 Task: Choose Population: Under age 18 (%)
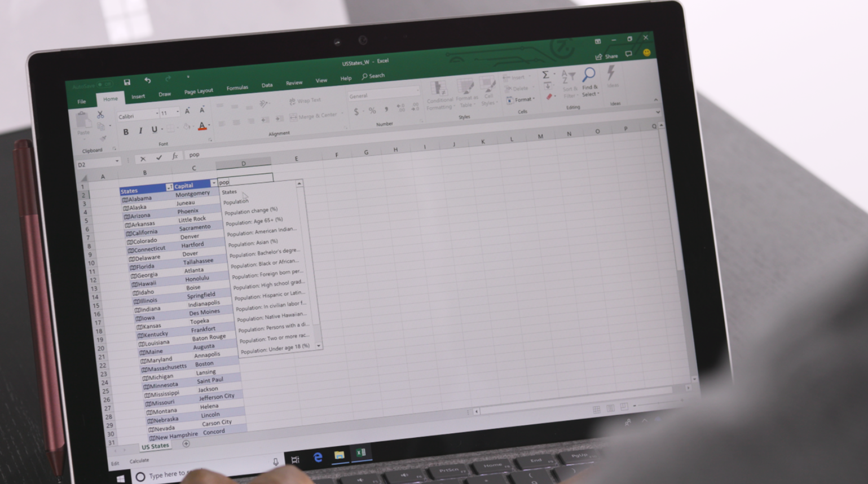tap(275, 349)
